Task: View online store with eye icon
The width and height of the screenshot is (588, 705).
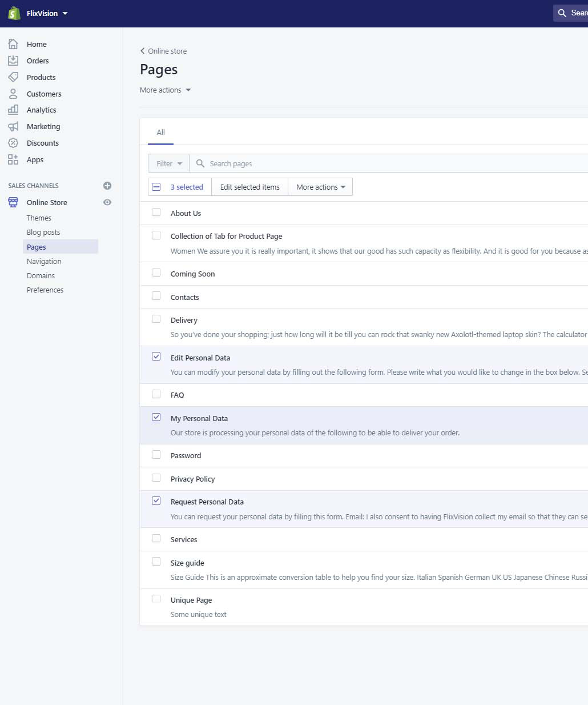Action: pos(107,202)
